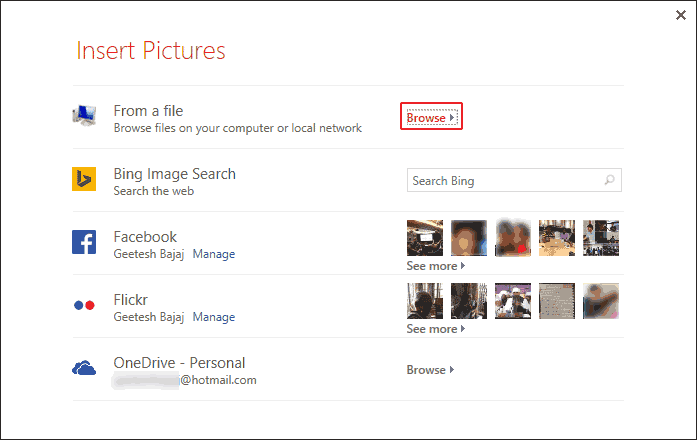The image size is (697, 440).
Task: Select third Flickr thumbnail
Action: [513, 301]
